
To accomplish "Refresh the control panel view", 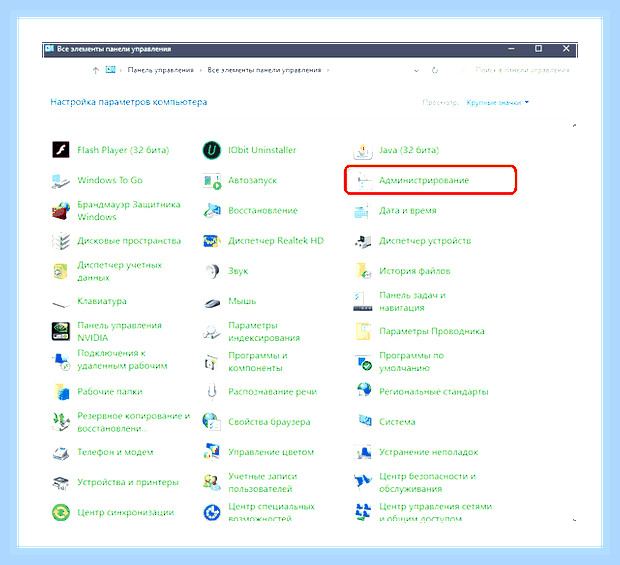I will (435, 70).
